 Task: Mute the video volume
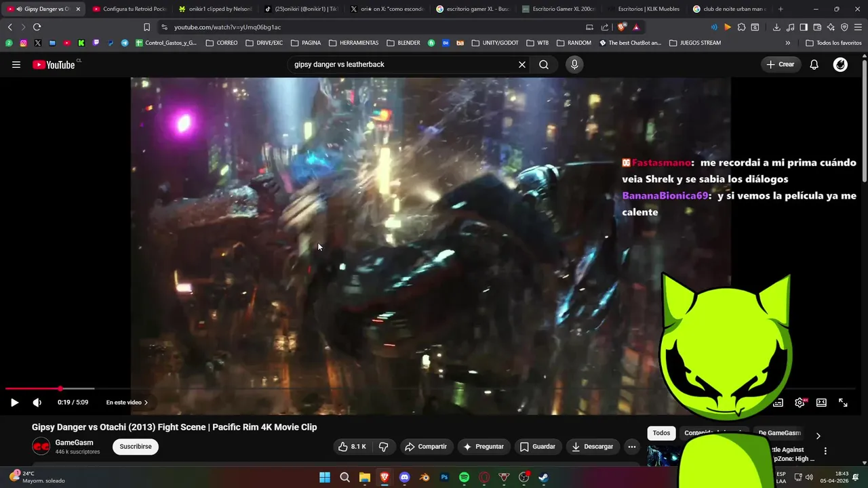pyautogui.click(x=37, y=403)
